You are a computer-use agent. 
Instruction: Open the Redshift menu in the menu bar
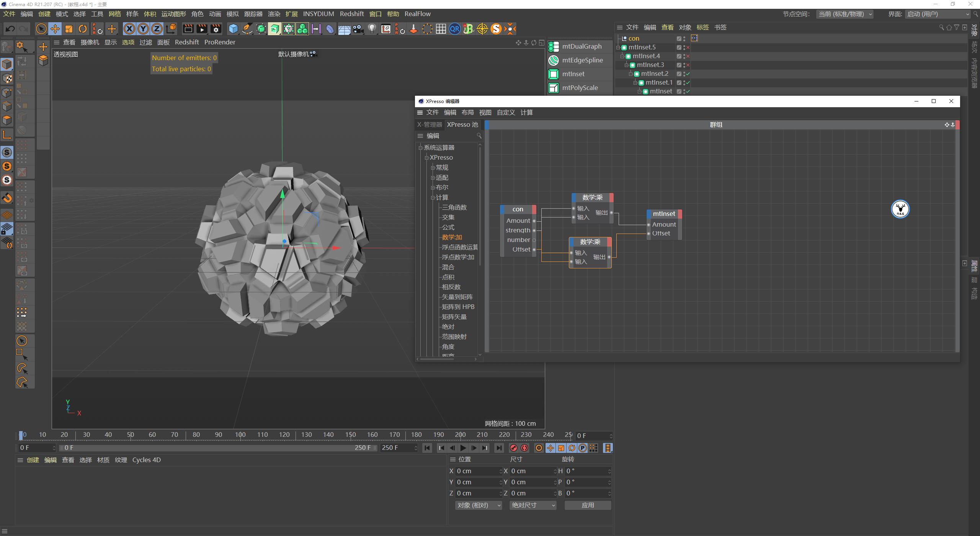tap(351, 14)
